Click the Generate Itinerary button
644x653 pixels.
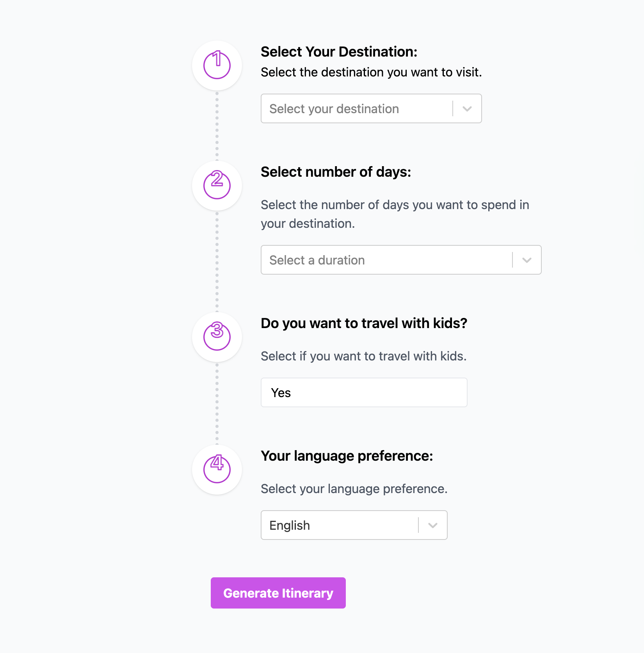[x=278, y=593]
